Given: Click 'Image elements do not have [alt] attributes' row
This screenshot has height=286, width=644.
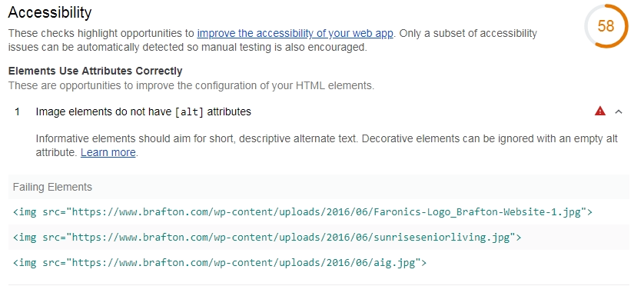Looking at the screenshot, I should click(319, 111).
